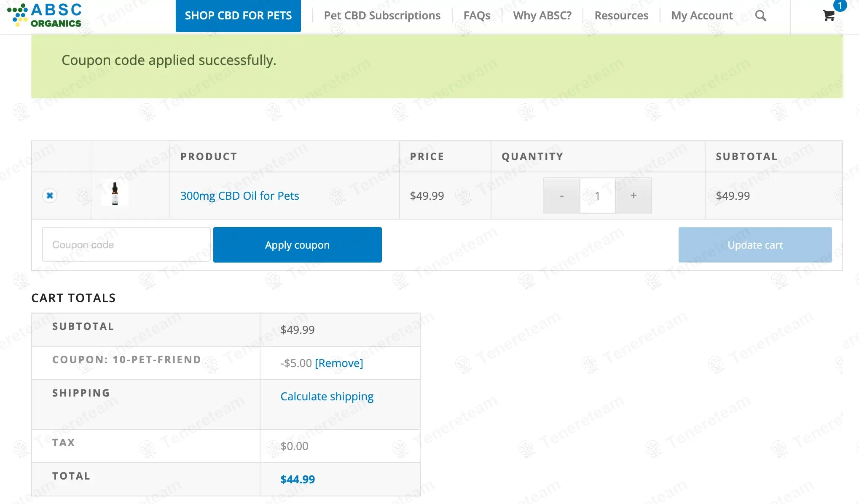
Task: Select the $44.99 total amount
Action: (298, 479)
